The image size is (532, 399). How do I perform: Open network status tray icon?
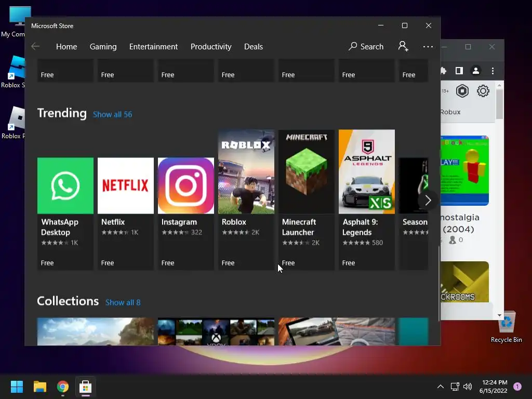click(455, 387)
